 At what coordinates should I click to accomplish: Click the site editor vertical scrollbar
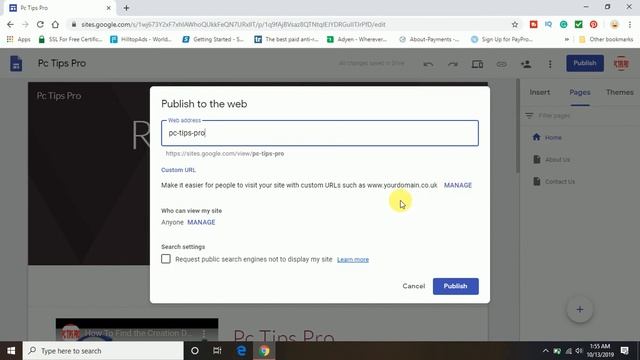[x=518, y=127]
